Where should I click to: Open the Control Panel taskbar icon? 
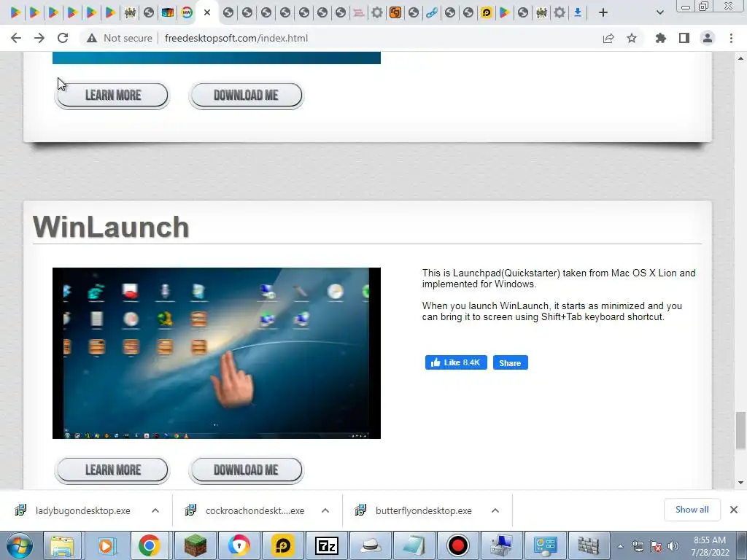(545, 545)
